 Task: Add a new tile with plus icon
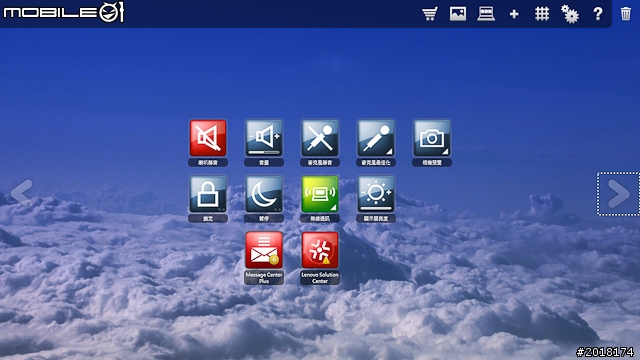(x=514, y=14)
